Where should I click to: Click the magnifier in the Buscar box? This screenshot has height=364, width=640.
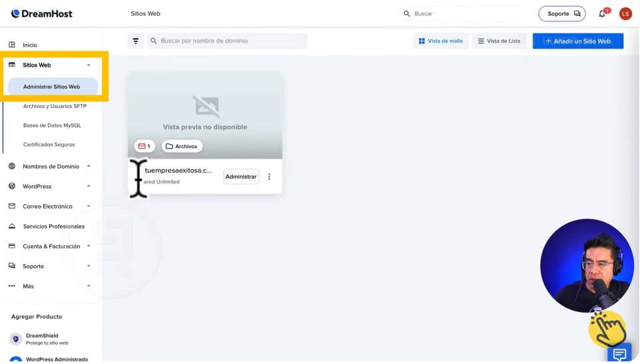pyautogui.click(x=407, y=13)
